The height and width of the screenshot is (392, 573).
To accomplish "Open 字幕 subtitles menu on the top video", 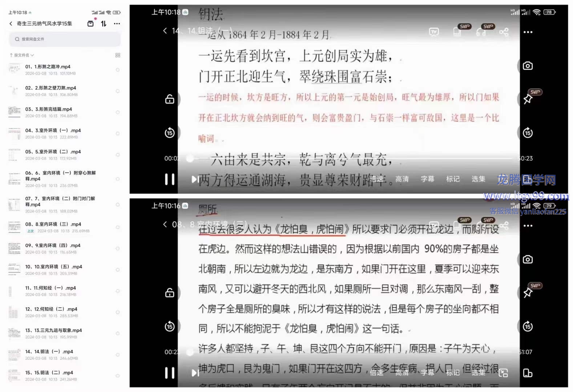I will [427, 179].
